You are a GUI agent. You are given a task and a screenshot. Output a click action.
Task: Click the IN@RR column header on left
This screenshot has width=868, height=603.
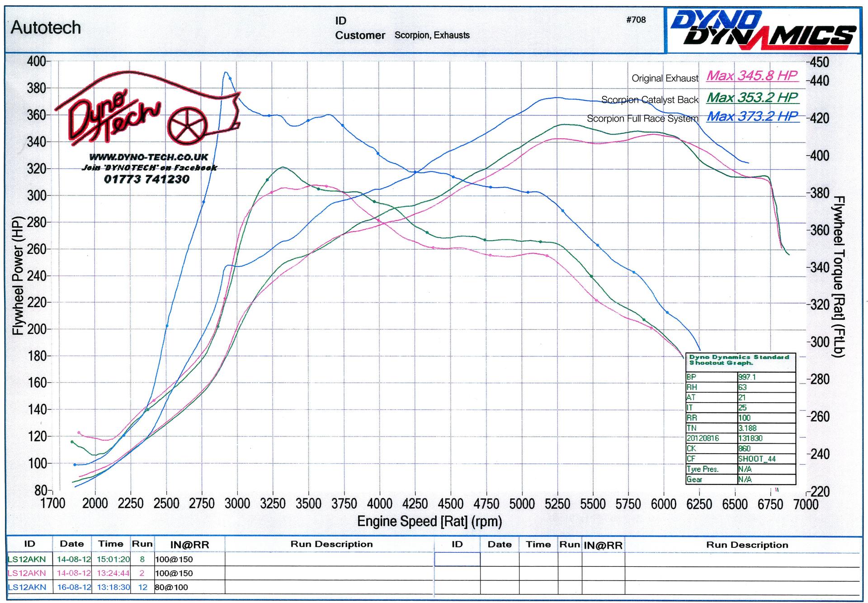click(x=189, y=545)
